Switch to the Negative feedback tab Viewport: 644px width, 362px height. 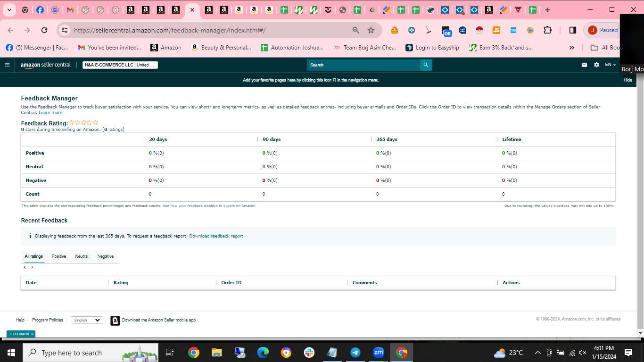[x=106, y=256]
